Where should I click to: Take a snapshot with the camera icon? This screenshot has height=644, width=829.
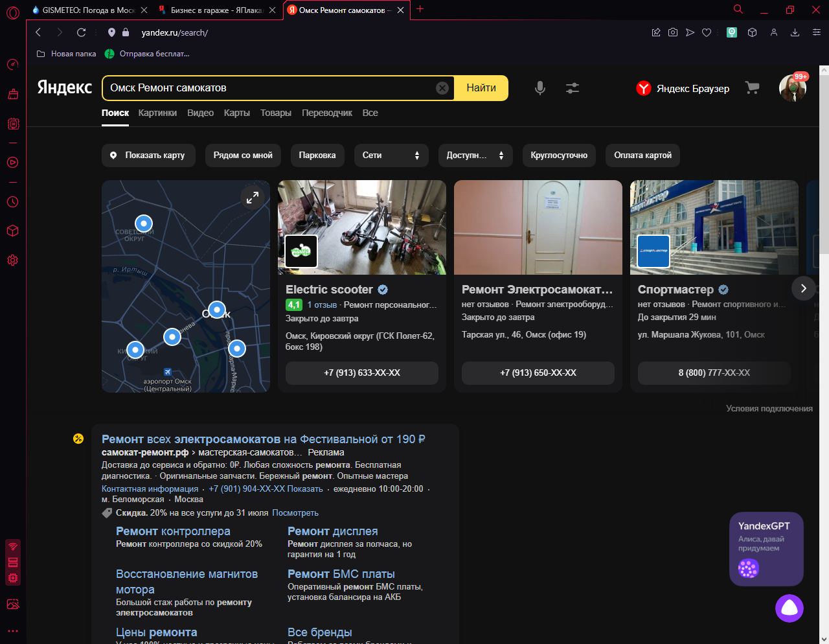click(673, 32)
